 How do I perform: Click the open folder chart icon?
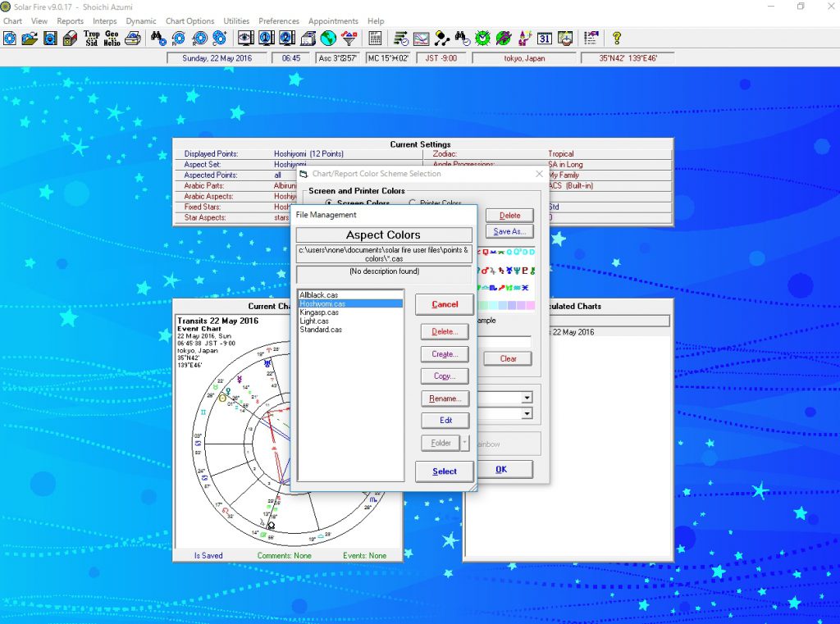30,38
